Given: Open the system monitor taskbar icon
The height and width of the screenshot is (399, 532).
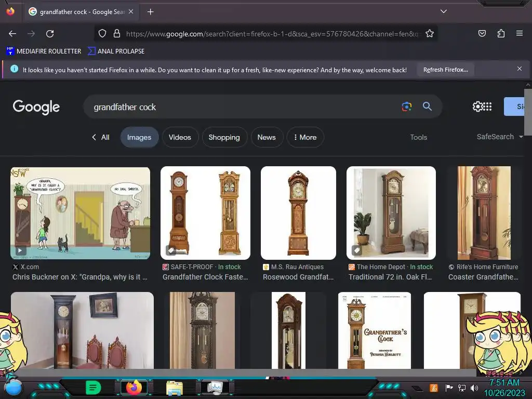Looking at the screenshot, I should pyautogui.click(x=215, y=388).
